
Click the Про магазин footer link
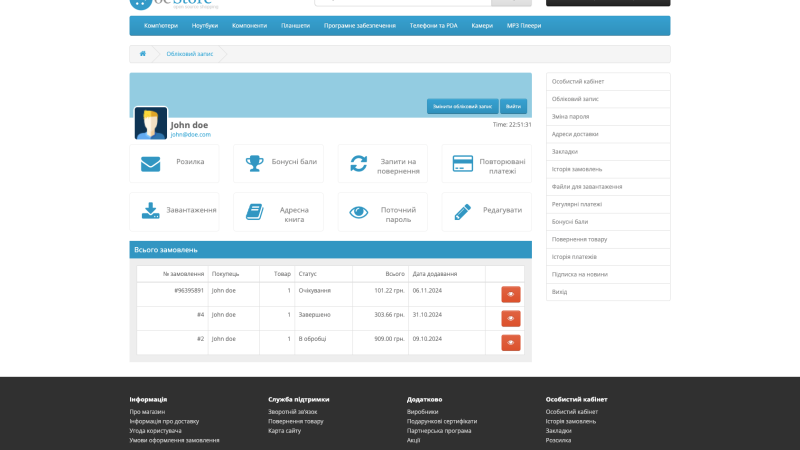coord(147,412)
